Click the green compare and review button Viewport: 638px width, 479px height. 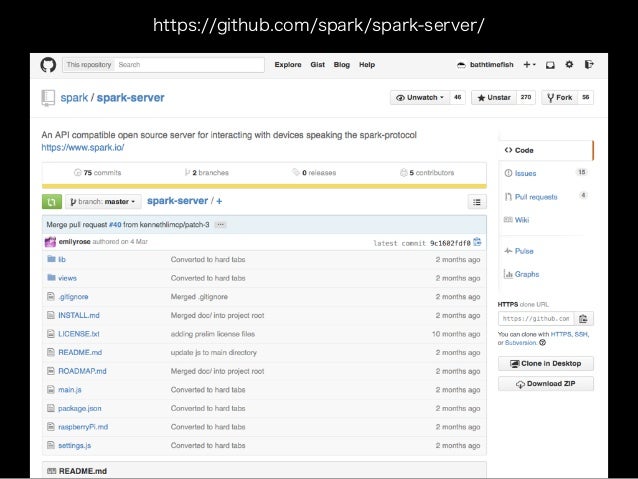click(x=52, y=201)
